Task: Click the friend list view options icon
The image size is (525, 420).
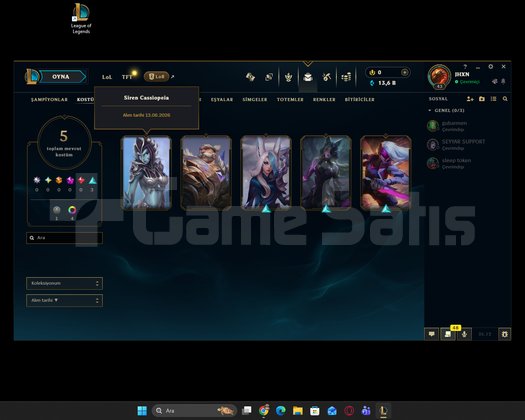Action: tap(494, 99)
